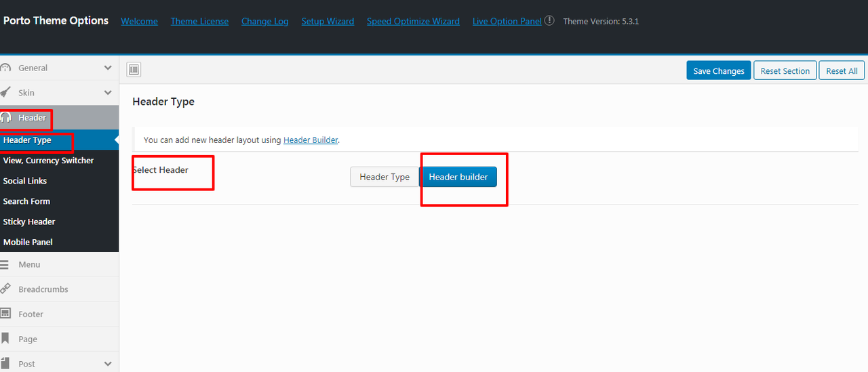Click the Breadcrumbs link icon
Image resolution: width=868 pixels, height=372 pixels.
[5, 289]
